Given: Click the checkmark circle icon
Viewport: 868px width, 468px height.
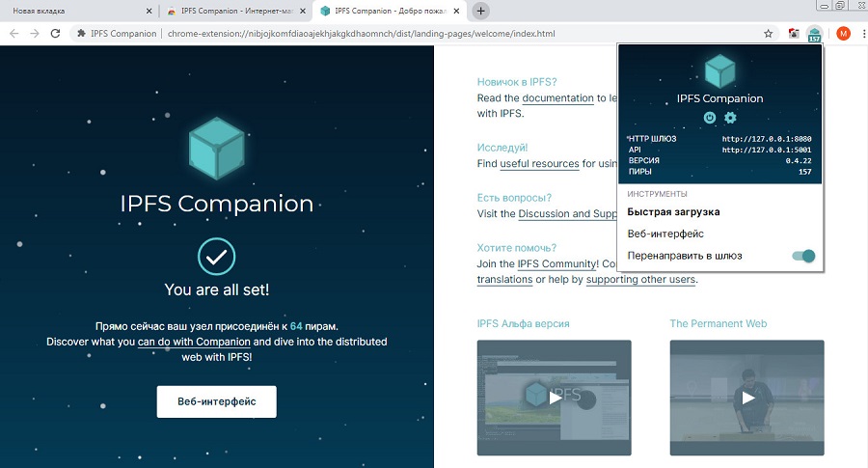Looking at the screenshot, I should point(216,257).
